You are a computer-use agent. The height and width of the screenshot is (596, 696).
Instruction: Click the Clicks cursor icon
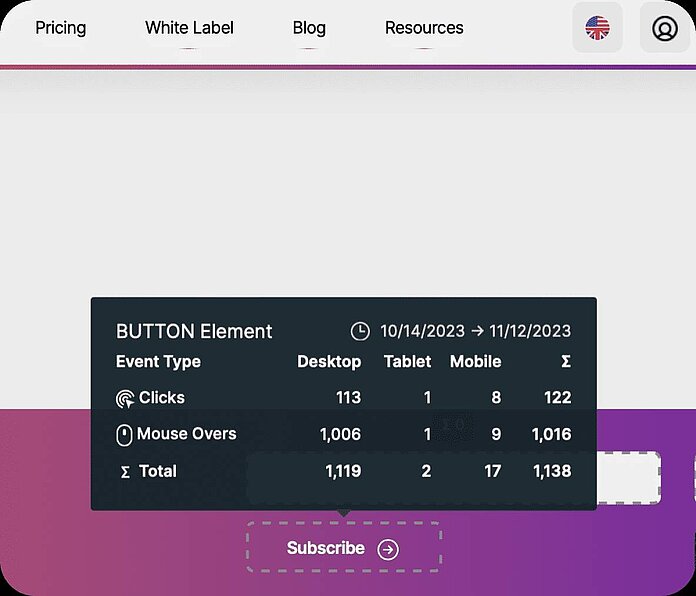tap(125, 399)
